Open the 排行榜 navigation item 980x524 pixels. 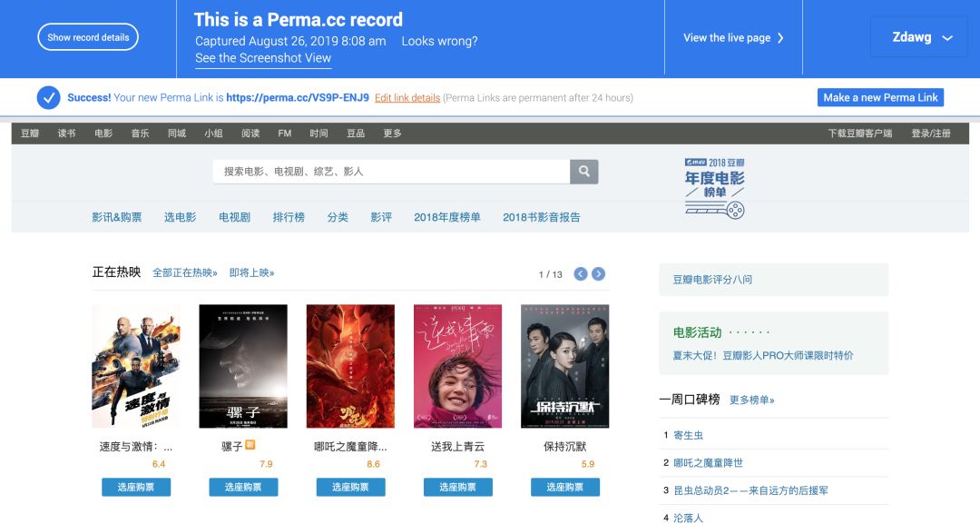tap(288, 216)
